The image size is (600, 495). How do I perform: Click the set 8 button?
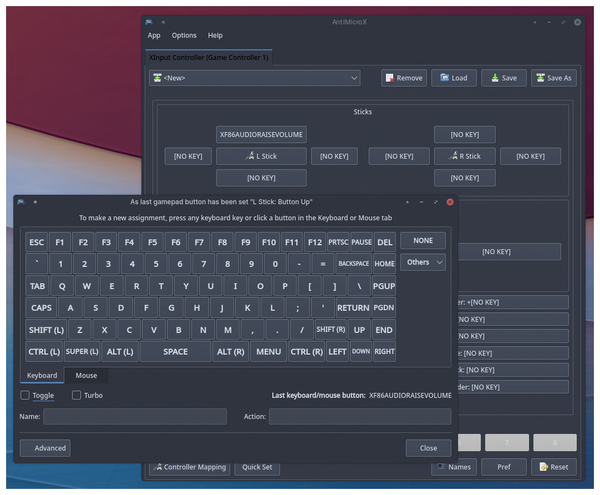click(555, 443)
